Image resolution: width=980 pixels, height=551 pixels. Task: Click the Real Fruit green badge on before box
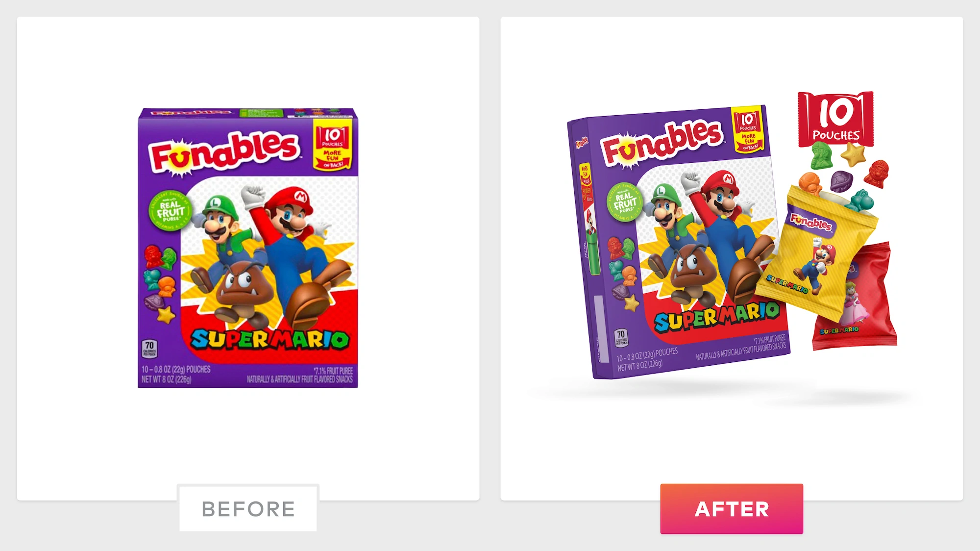(x=170, y=211)
